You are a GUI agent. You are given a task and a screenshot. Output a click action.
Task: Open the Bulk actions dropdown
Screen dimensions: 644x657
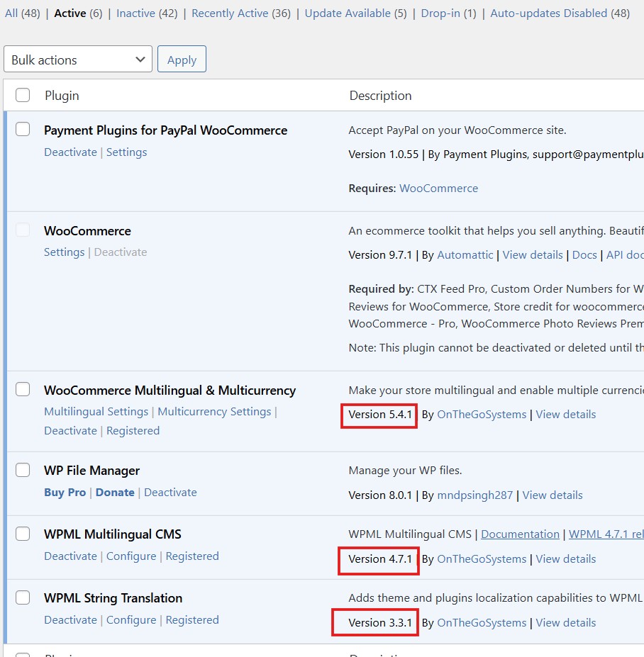point(78,59)
